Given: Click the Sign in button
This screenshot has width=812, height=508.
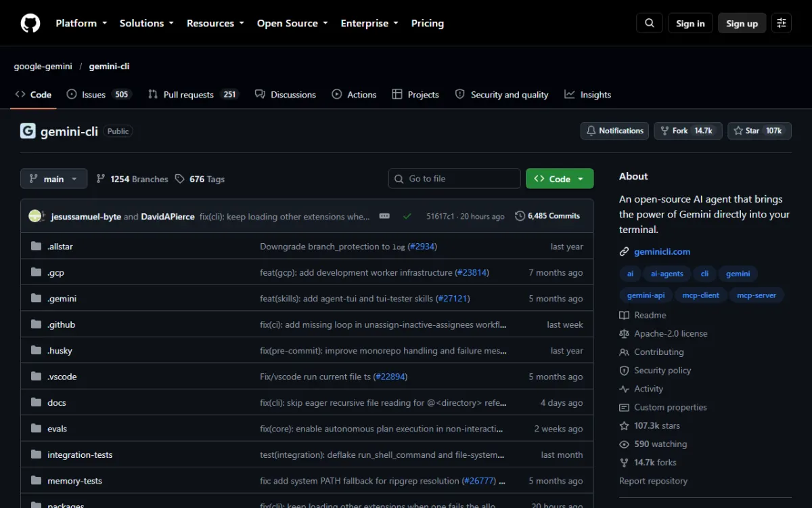Looking at the screenshot, I should 690,23.
